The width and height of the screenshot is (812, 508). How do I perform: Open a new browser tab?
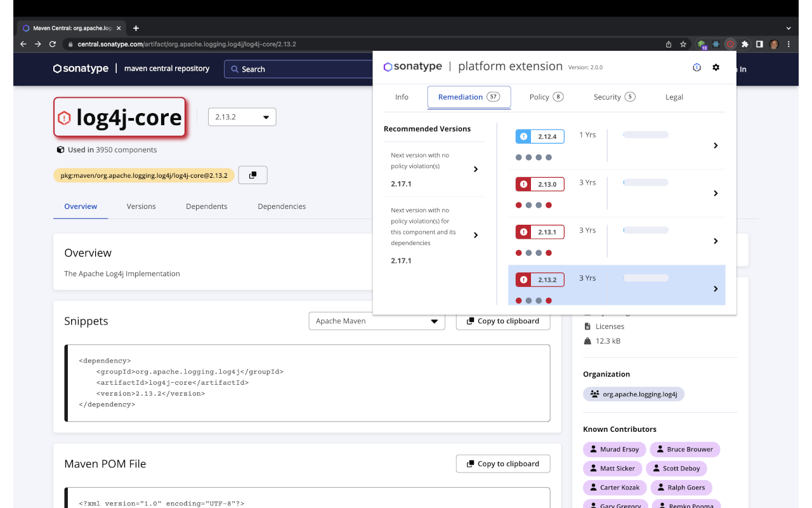(x=136, y=28)
